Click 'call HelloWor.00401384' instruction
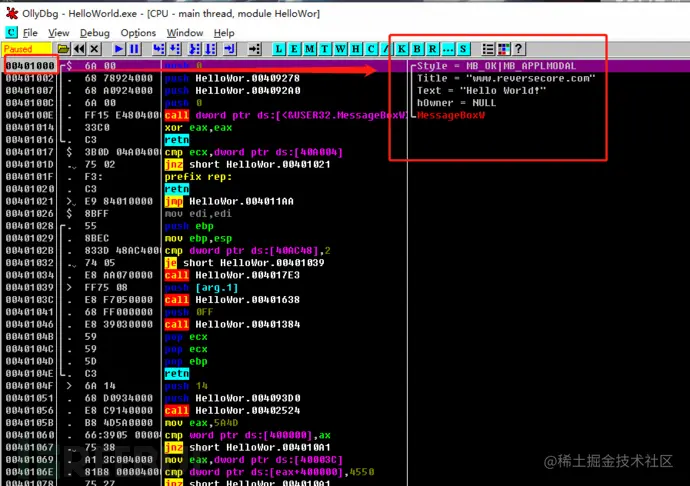 pos(232,325)
